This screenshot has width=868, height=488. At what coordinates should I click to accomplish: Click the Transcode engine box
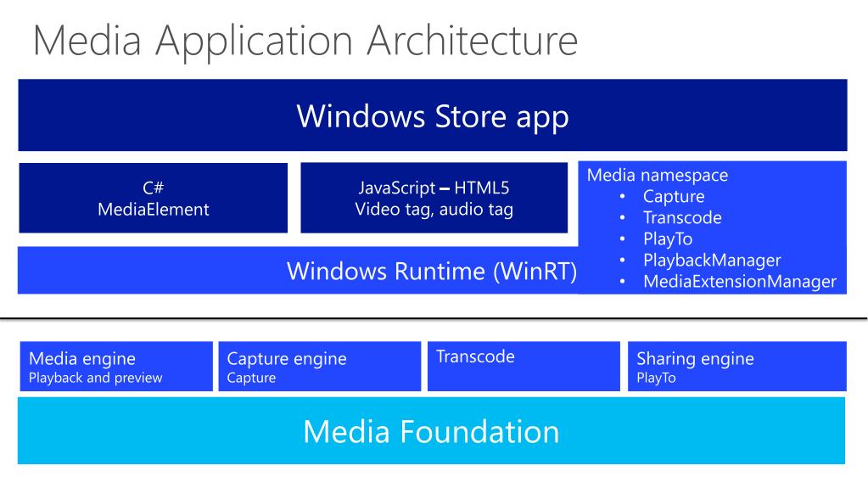point(524,366)
